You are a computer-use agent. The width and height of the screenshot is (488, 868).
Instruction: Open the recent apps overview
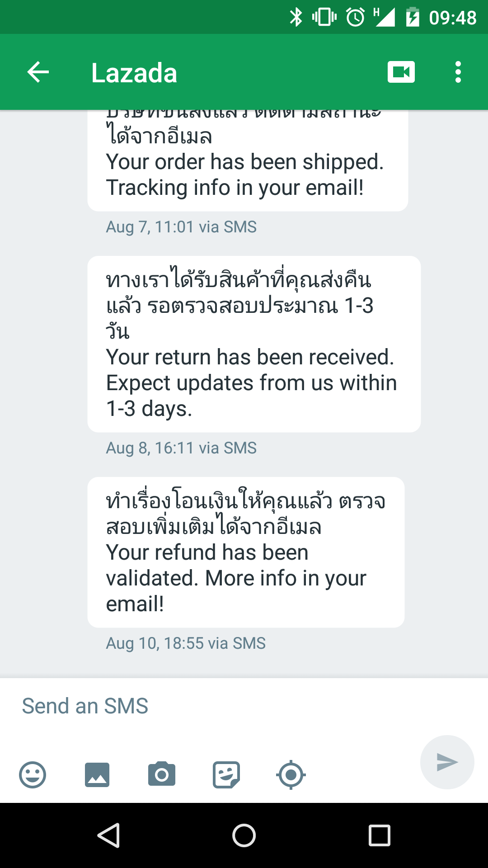tap(379, 835)
